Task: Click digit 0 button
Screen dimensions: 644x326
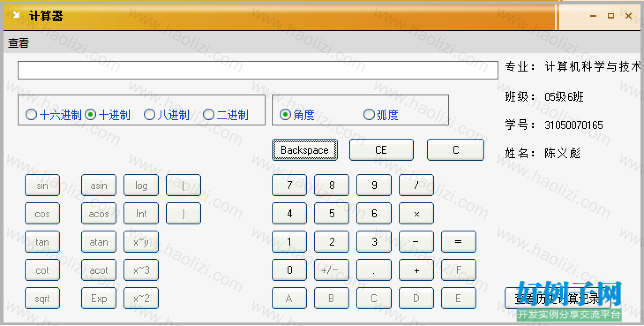Action: tap(289, 270)
